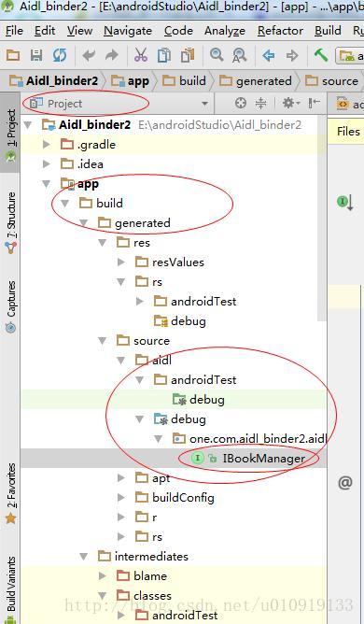This screenshot has height=624, width=364.
Task: Collapse all tree nodes icon
Action: coord(260,104)
